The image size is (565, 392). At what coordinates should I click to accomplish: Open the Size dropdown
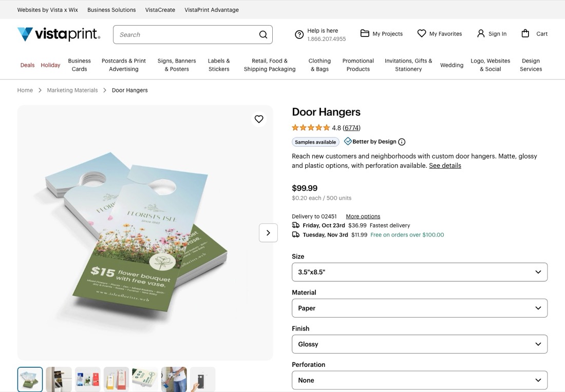(420, 272)
